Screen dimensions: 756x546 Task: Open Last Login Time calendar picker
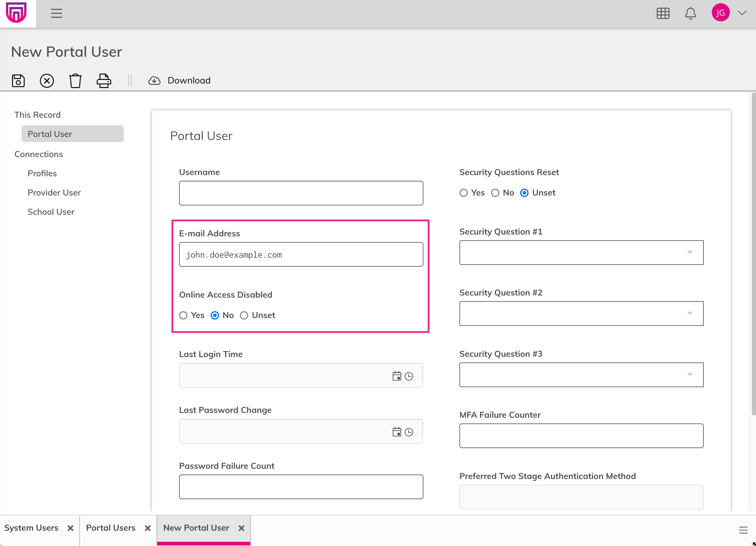point(397,376)
